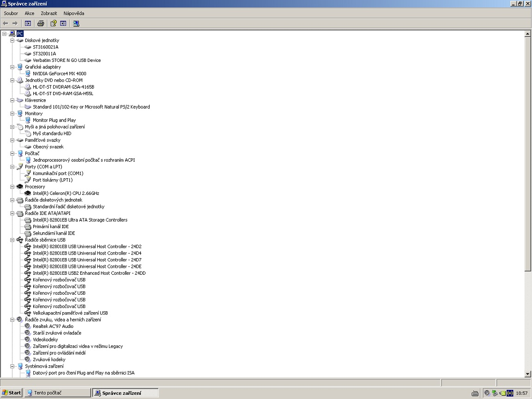Click the Properties toolbar icon with question mark
The height and width of the screenshot is (399, 532).
click(53, 24)
